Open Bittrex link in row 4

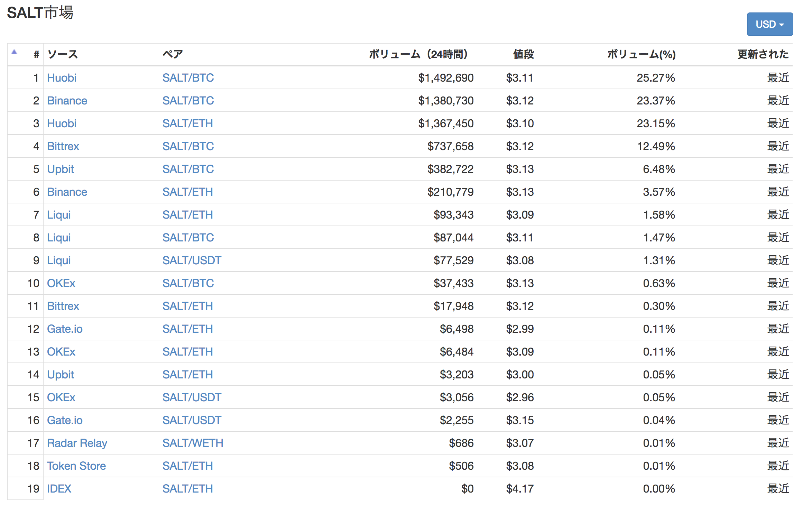pyautogui.click(x=63, y=146)
